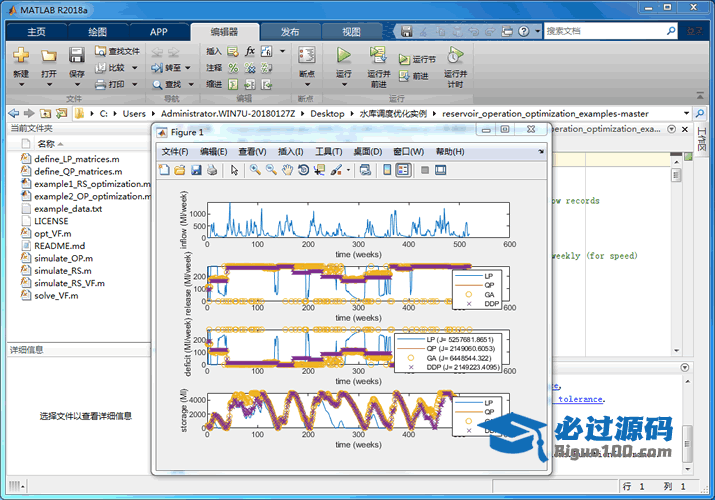Click the Print (打印) icon in ribbon
This screenshot has height=500, width=715.
(100, 84)
